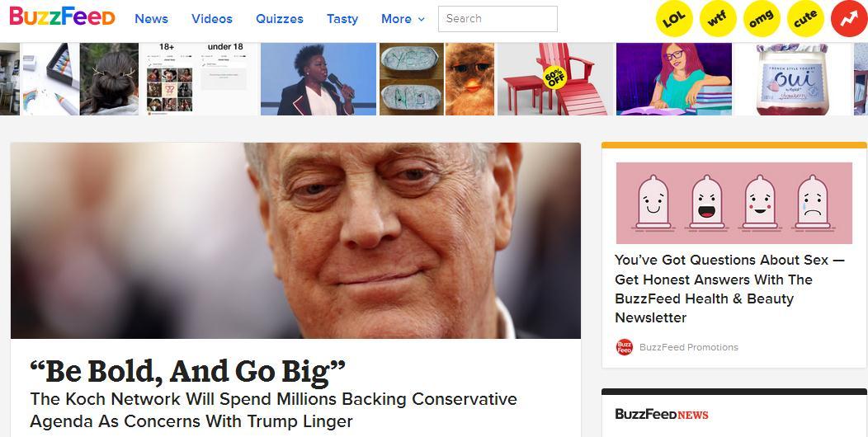Viewport: 868px width, 437px height.
Task: Select the omg yellow badge
Action: (x=762, y=18)
